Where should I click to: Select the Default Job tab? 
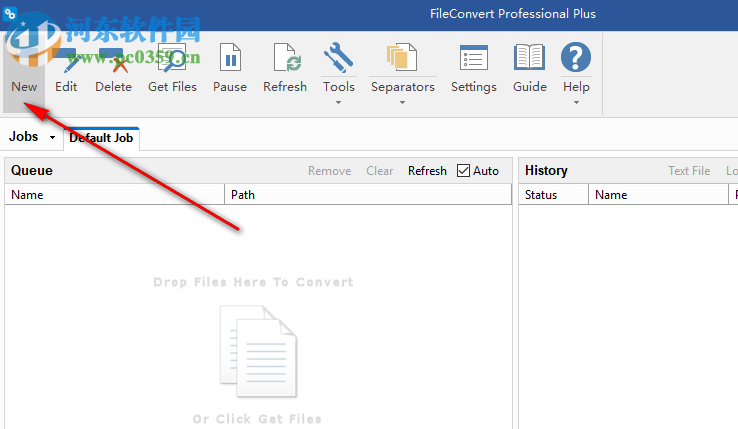pos(101,138)
